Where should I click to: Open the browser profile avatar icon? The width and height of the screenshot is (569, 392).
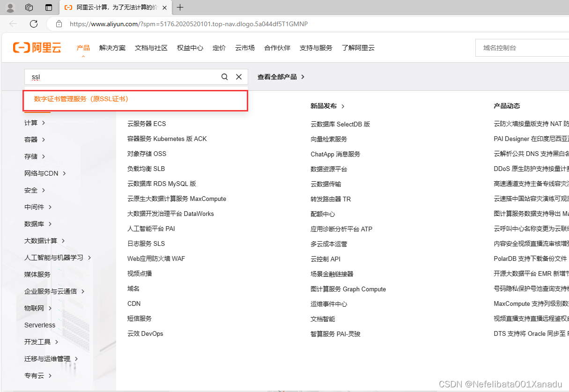10,7
